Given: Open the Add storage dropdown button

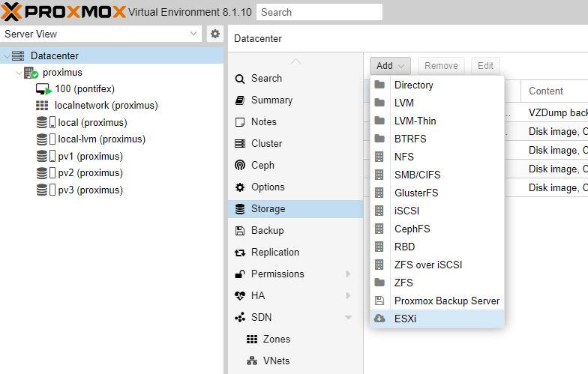Looking at the screenshot, I should 390,66.
